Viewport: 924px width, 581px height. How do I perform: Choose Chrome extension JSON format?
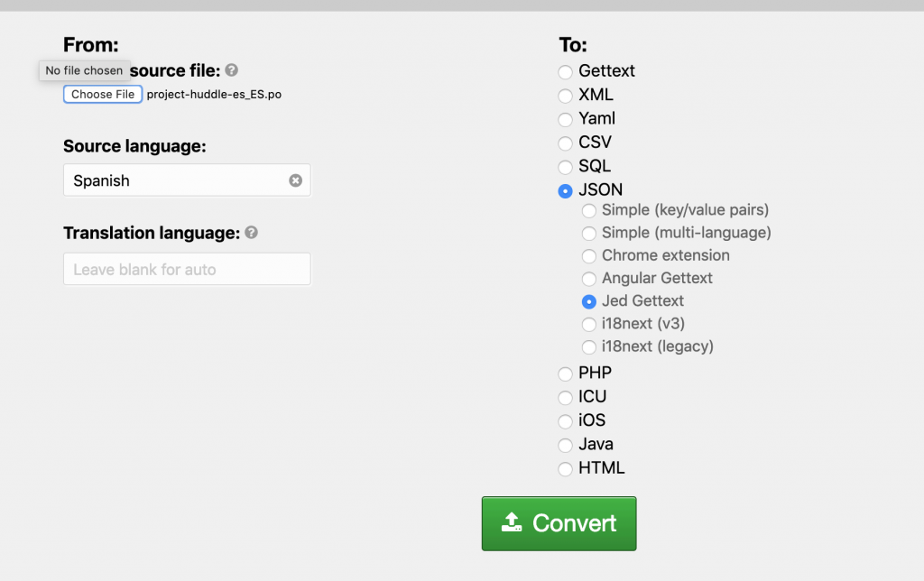click(x=589, y=255)
